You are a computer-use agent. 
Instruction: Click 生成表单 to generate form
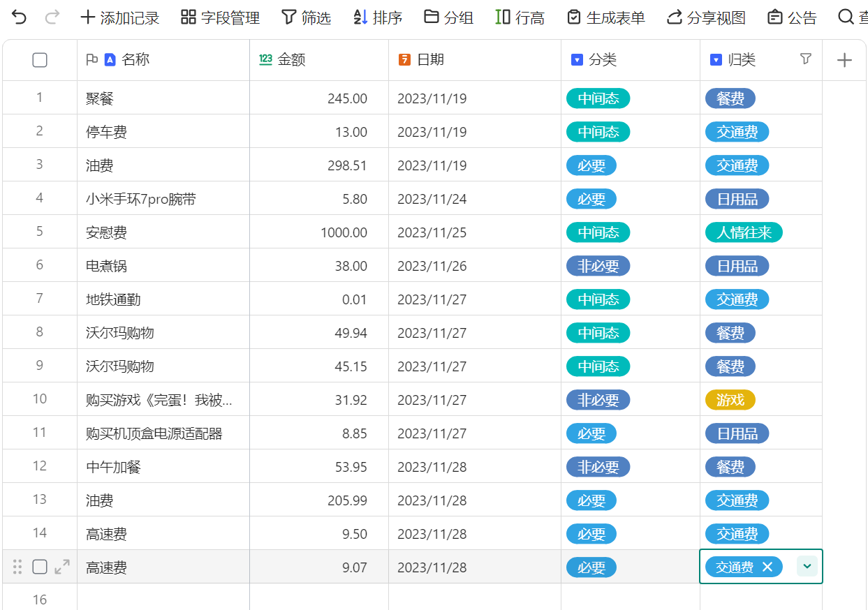coord(605,17)
